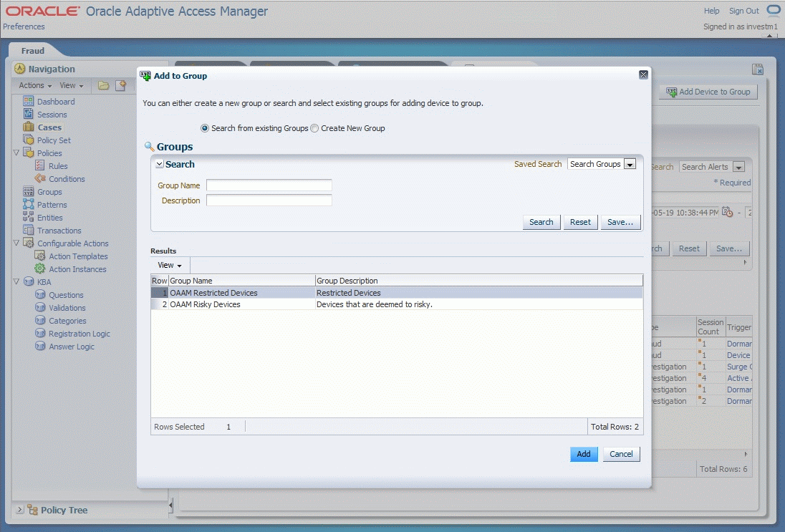
Task: Open the Actions menu in Navigation
Action: click(34, 85)
